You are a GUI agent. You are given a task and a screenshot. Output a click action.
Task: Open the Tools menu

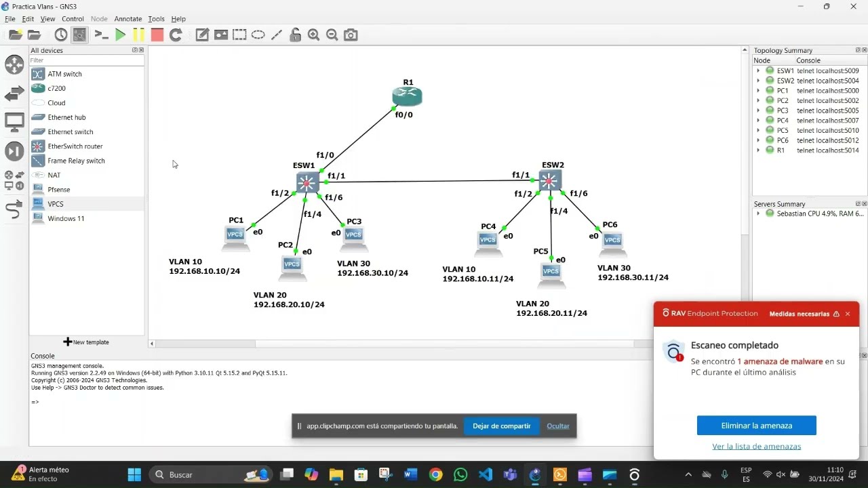(x=156, y=19)
